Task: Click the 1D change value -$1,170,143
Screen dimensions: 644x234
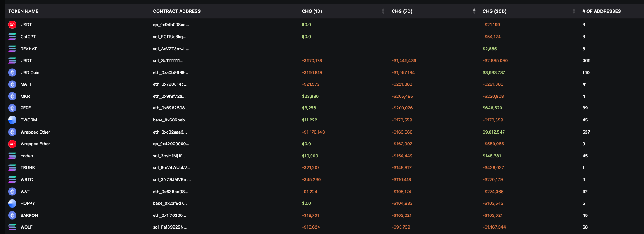Action: click(313, 132)
